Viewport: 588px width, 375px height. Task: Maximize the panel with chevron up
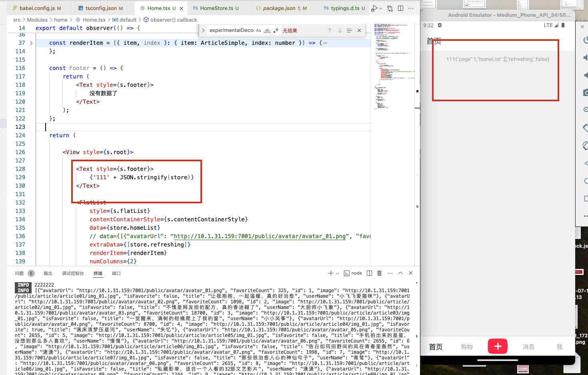click(400, 273)
